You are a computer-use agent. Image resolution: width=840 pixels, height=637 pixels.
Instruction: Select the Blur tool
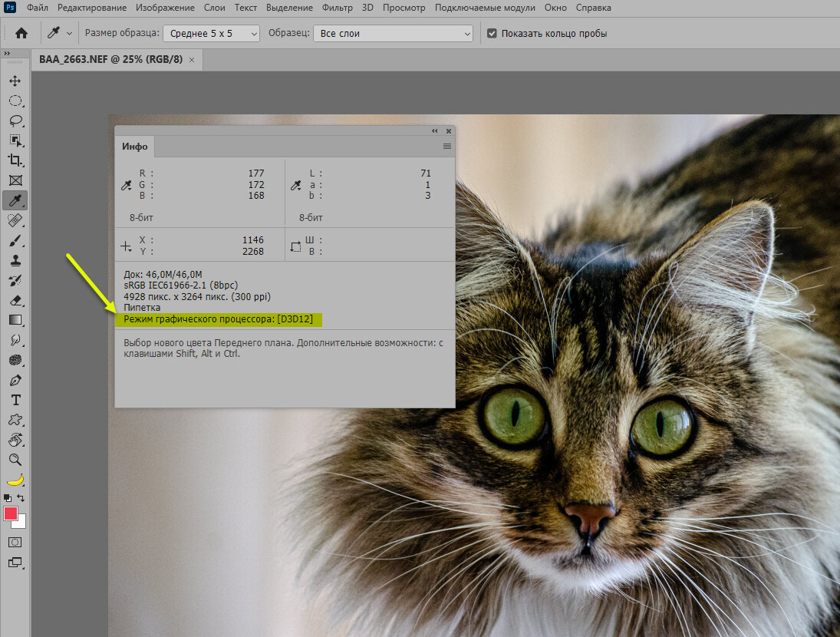click(x=15, y=340)
